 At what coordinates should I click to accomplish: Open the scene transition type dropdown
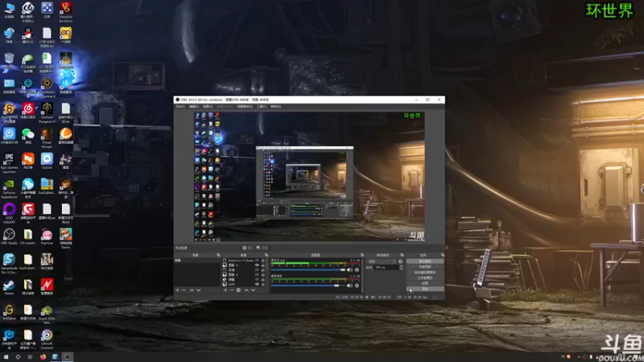pyautogui.click(x=382, y=261)
